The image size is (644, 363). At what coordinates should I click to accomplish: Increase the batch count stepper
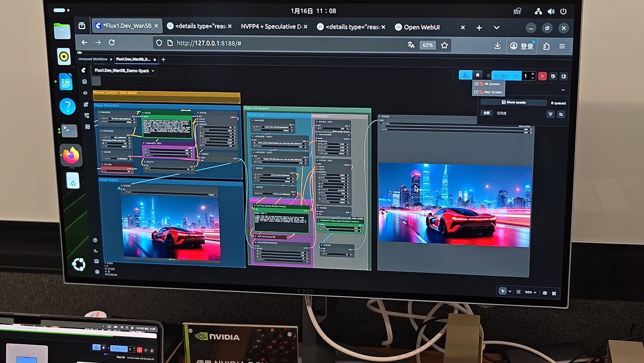(532, 74)
